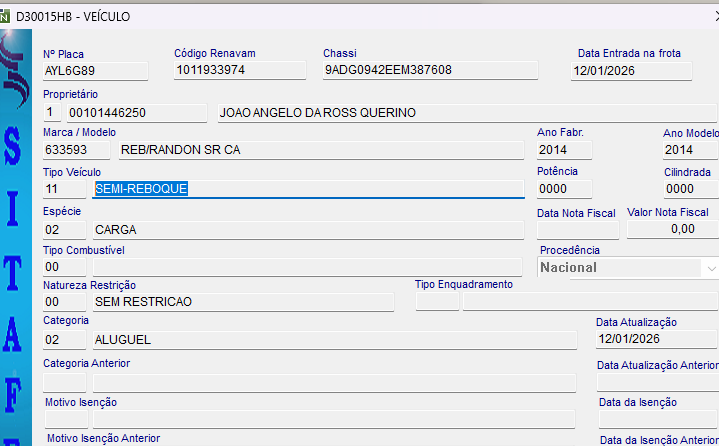Select the Código Renavam field

pos(239,71)
